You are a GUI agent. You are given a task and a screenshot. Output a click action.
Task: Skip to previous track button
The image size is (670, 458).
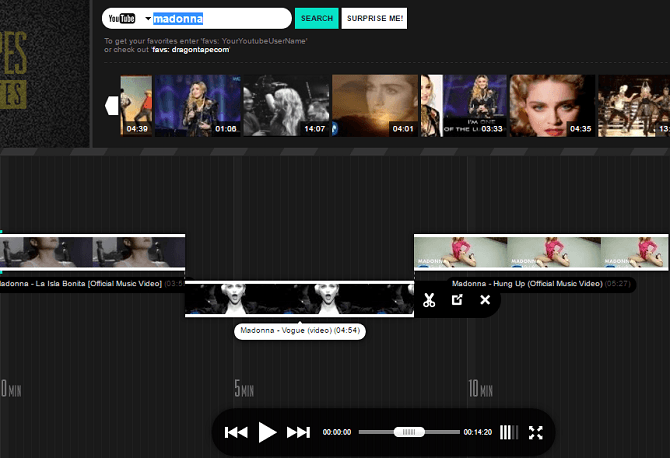pos(236,432)
